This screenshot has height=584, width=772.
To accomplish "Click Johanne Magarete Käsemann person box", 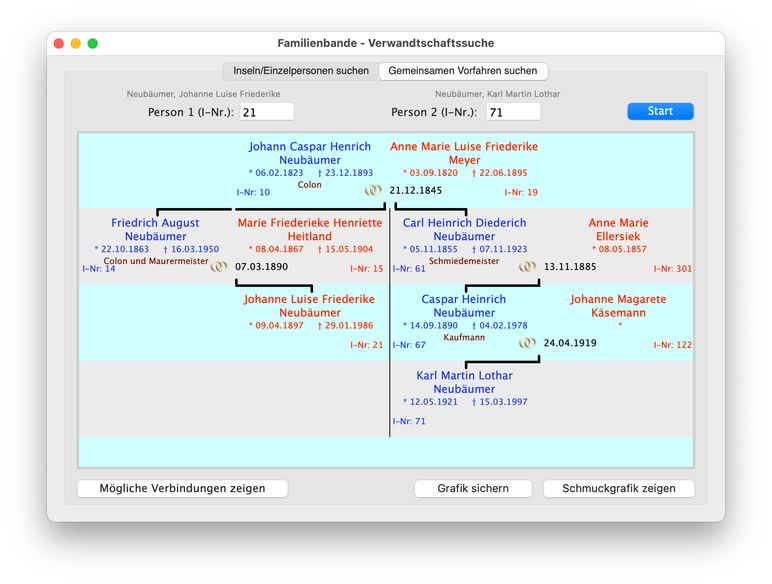I will coord(618,306).
